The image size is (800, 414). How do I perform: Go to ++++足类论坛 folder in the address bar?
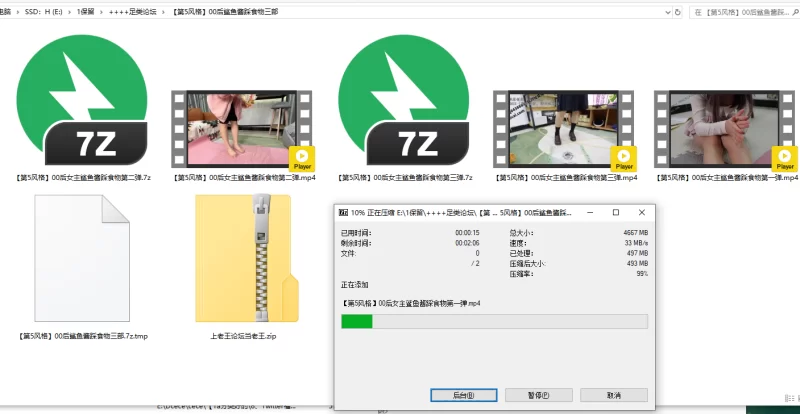(132, 12)
